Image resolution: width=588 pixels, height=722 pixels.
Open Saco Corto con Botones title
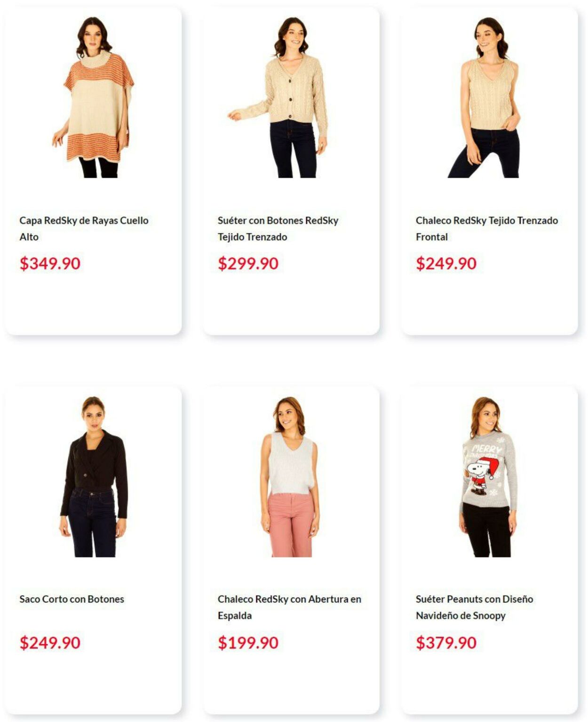pyautogui.click(x=72, y=599)
